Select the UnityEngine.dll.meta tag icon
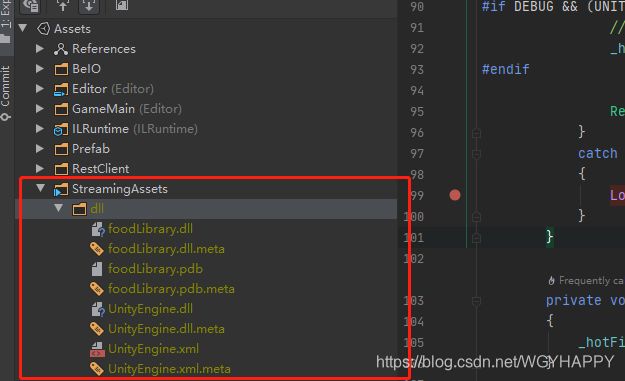This screenshot has width=625, height=381. 97,329
